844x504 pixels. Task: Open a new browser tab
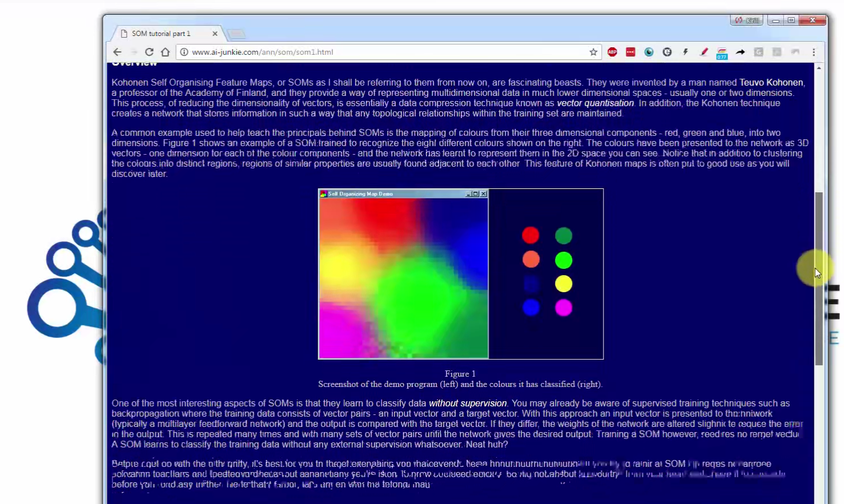[236, 34]
